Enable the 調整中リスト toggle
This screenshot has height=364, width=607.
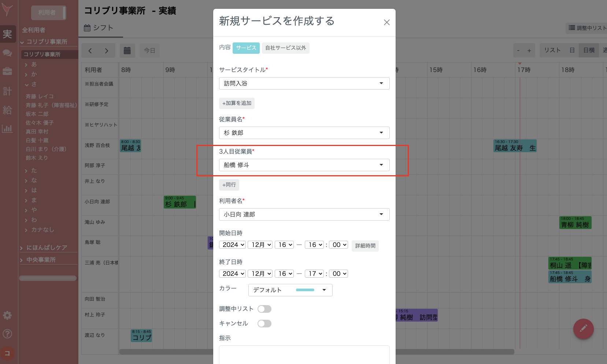(264, 309)
